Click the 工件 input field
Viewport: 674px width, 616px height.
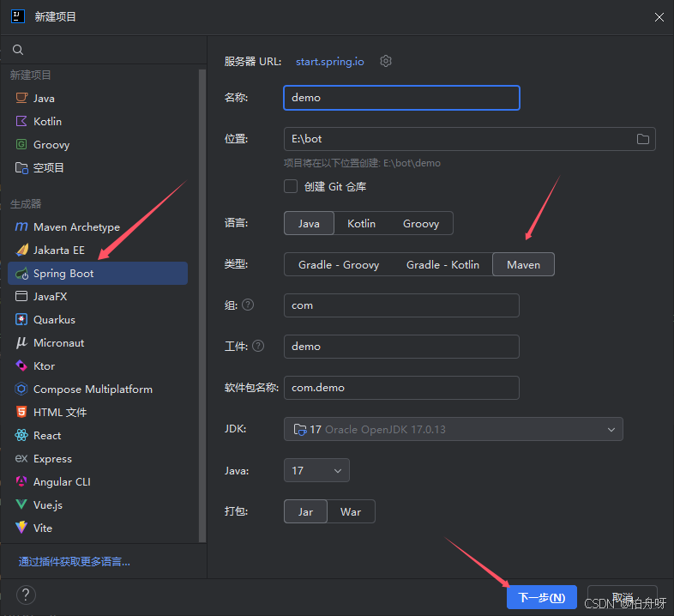pyautogui.click(x=401, y=347)
